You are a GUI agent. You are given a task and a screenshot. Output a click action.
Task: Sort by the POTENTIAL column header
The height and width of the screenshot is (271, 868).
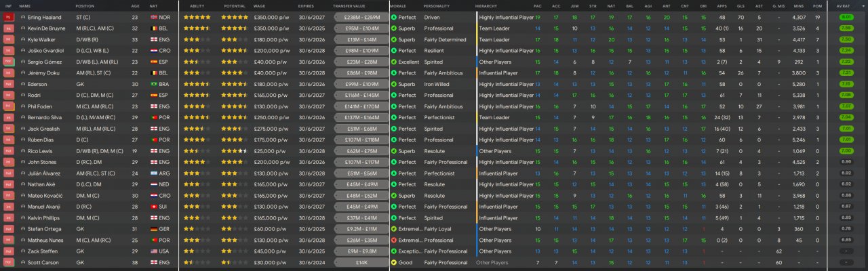click(235, 5)
